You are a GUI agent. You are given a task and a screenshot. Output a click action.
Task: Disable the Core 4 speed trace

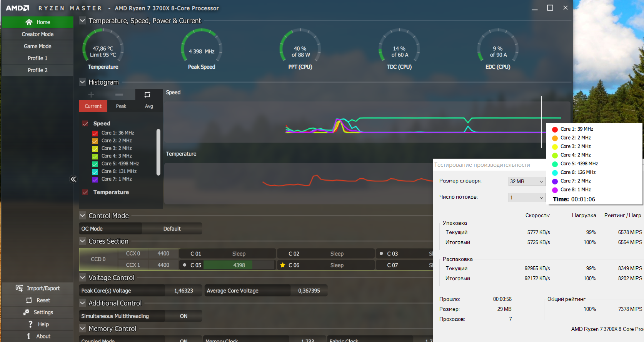pos(95,156)
